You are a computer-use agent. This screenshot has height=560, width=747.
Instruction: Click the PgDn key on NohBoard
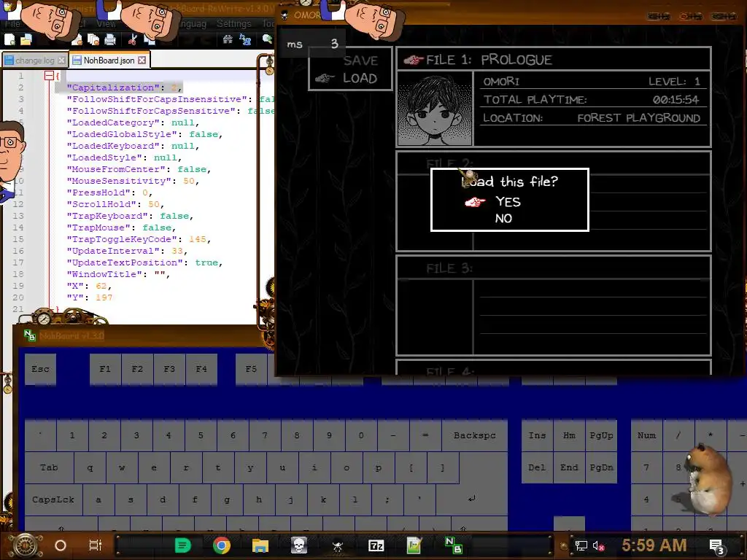coord(601,467)
